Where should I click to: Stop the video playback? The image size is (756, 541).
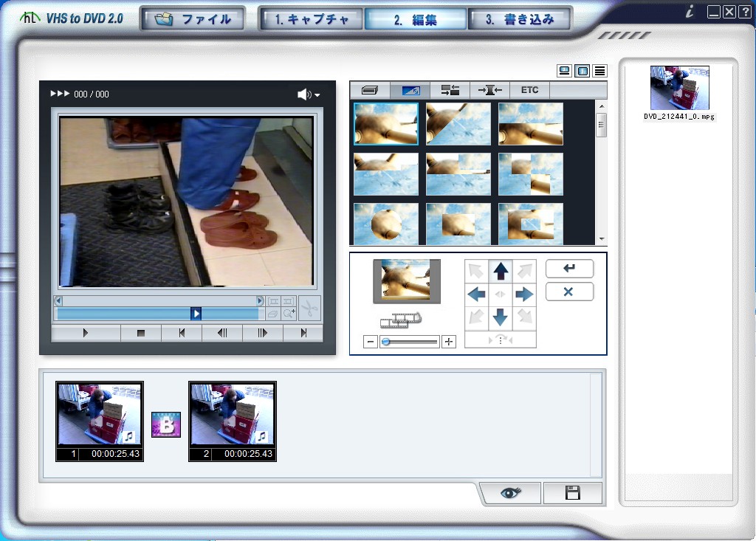[x=141, y=333]
